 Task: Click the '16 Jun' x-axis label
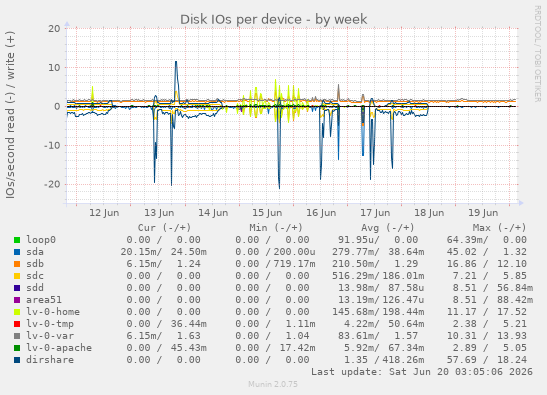click(x=321, y=213)
